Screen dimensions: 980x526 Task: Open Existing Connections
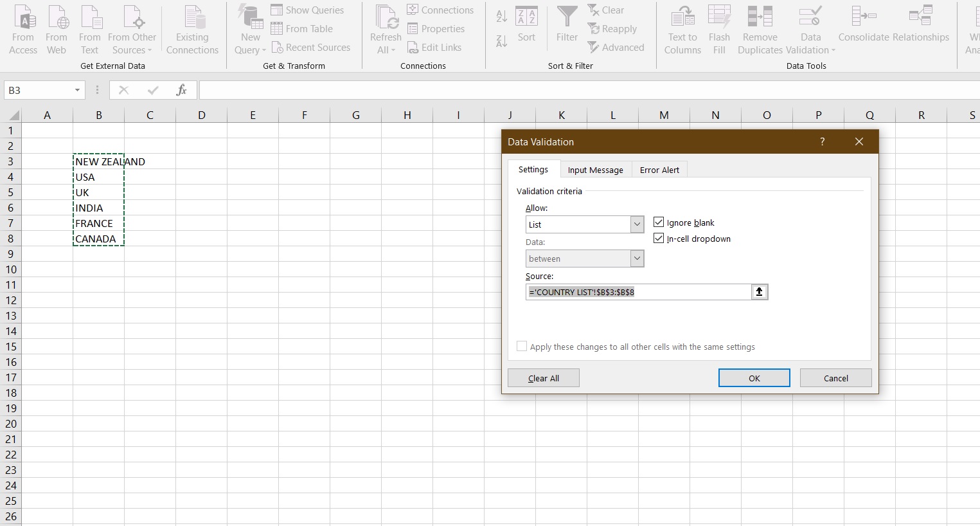[192, 30]
